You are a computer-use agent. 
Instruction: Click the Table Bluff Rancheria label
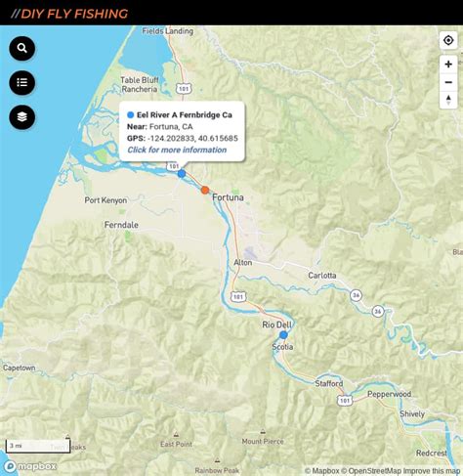[139, 85]
